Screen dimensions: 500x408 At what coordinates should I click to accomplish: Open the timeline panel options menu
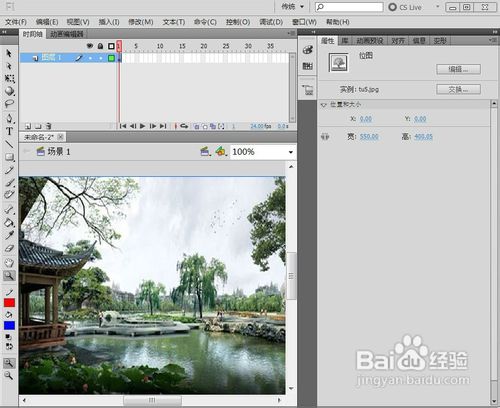291,33
